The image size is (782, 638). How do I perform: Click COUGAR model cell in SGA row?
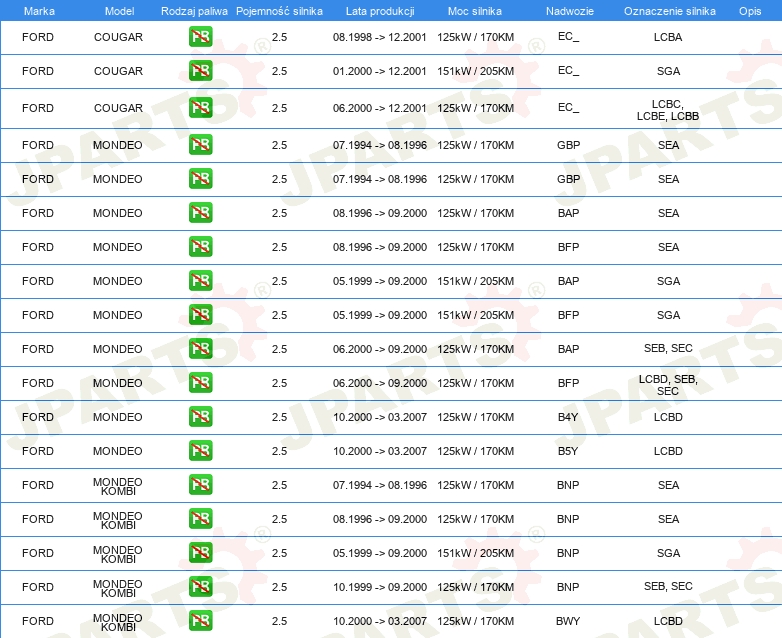119,71
